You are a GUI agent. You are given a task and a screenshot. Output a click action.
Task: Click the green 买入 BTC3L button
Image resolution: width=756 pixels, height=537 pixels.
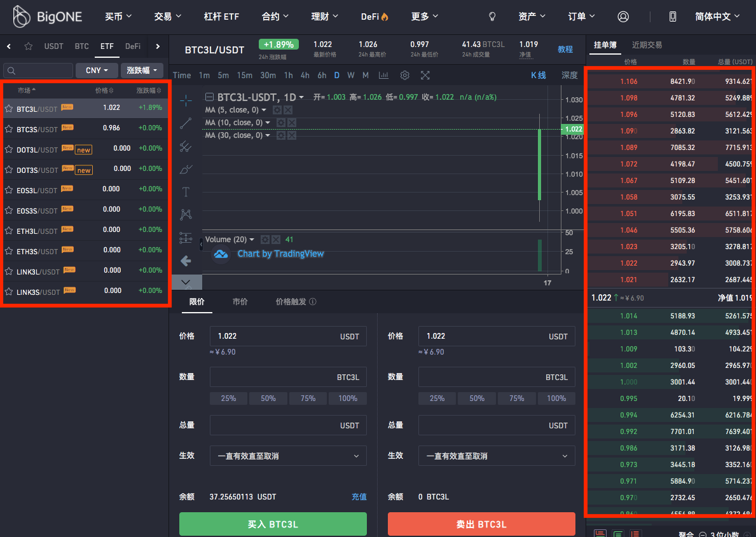273,524
